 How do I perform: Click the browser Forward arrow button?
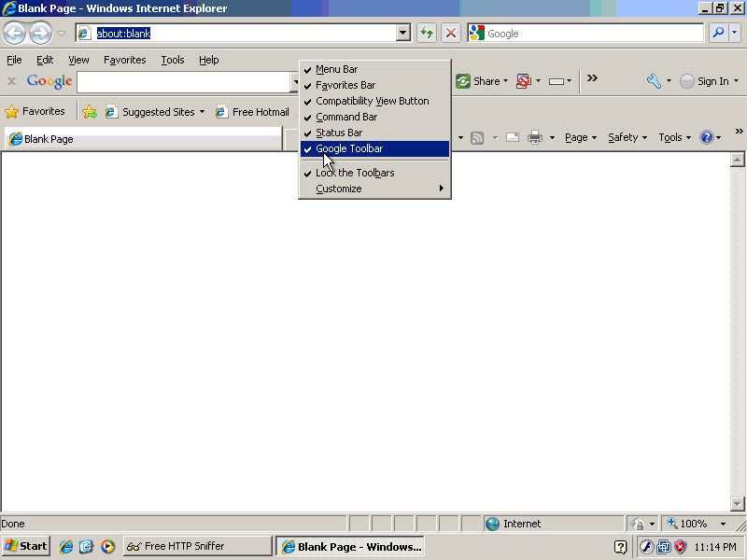click(x=40, y=34)
